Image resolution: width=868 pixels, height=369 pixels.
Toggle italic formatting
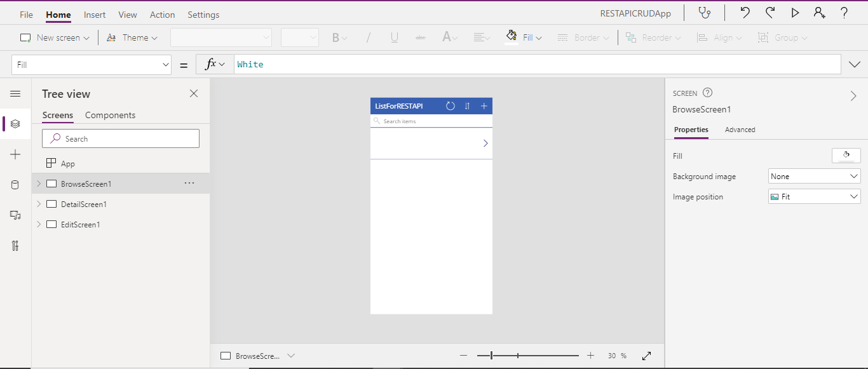tap(368, 37)
